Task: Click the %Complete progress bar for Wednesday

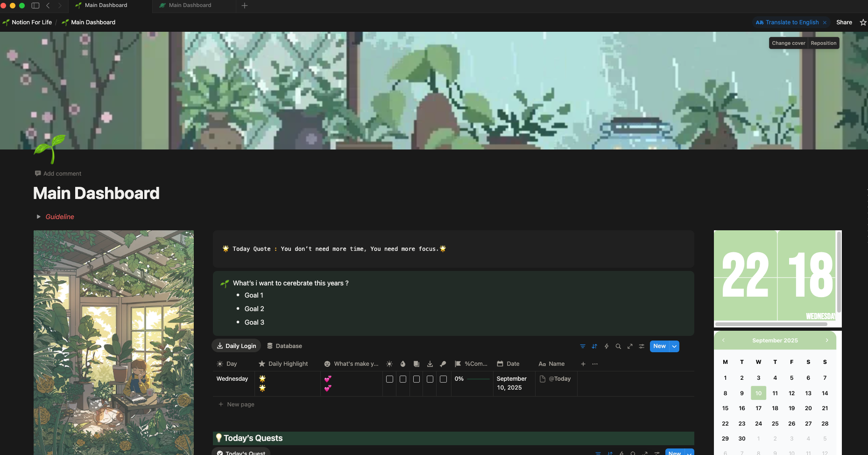Action: 478,379
